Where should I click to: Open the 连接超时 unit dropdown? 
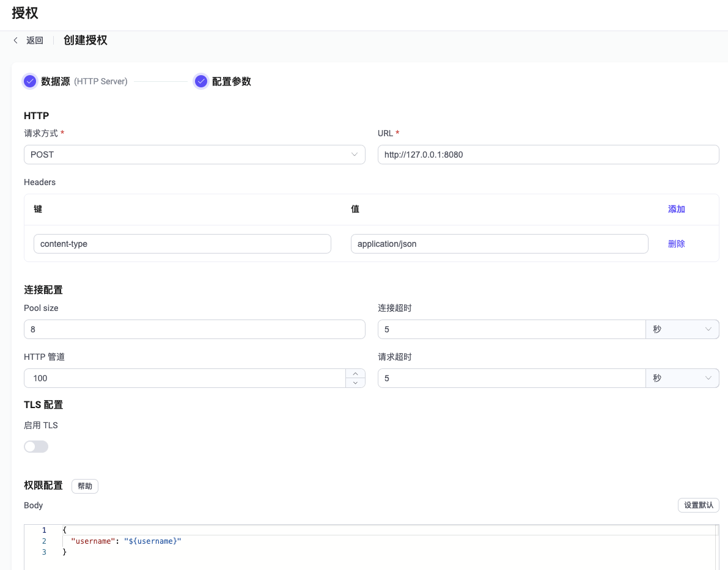tap(682, 329)
